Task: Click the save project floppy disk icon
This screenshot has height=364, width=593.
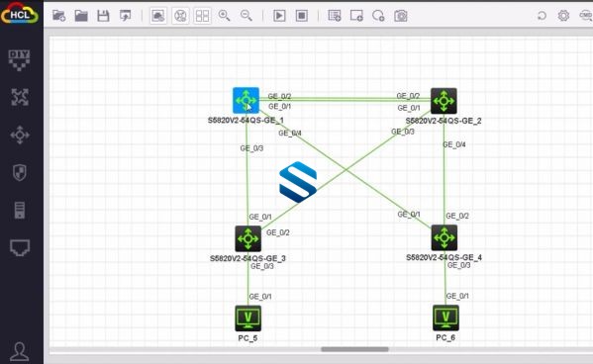Action: (x=103, y=16)
